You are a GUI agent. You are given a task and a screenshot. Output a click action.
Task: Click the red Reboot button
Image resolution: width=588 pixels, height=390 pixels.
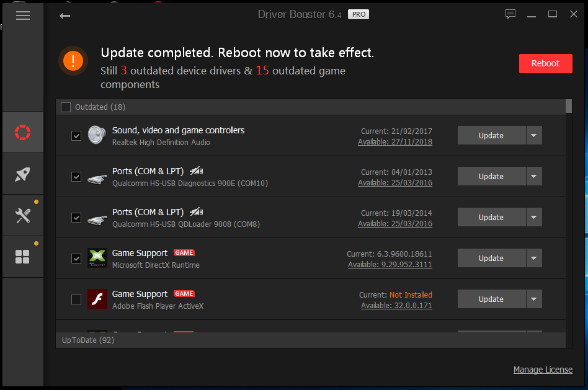tap(546, 63)
